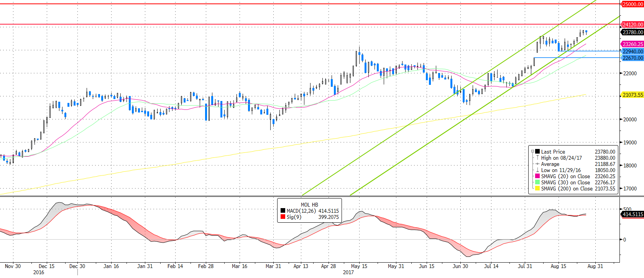The height and width of the screenshot is (278, 644).
Task: Click the 21188.67 average value in legend
Action: coord(605,164)
